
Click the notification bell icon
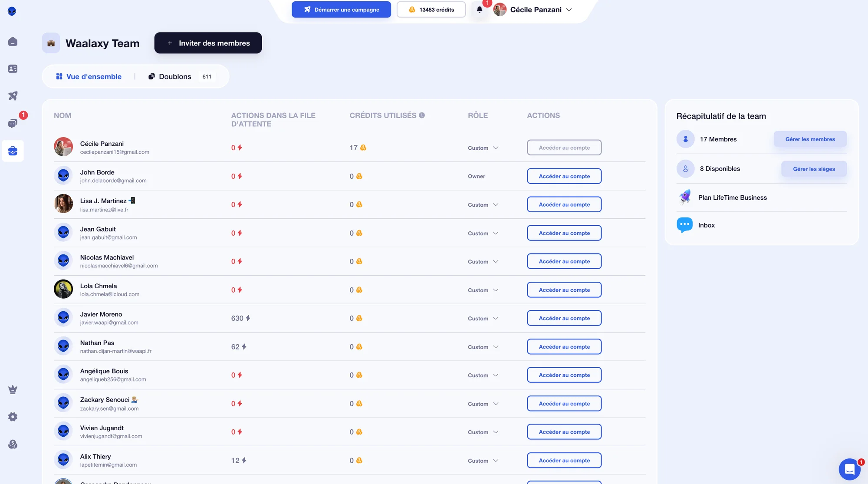[x=480, y=10]
